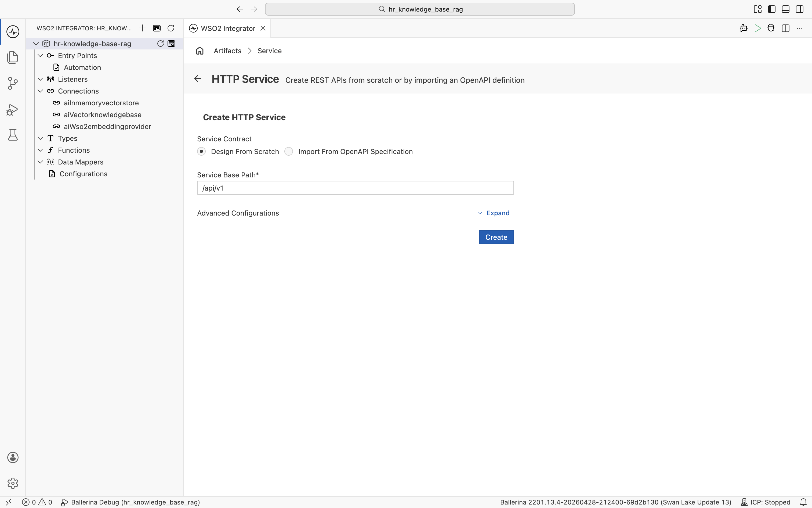
Task: Go to home icon in breadcrumb
Action: click(200, 51)
